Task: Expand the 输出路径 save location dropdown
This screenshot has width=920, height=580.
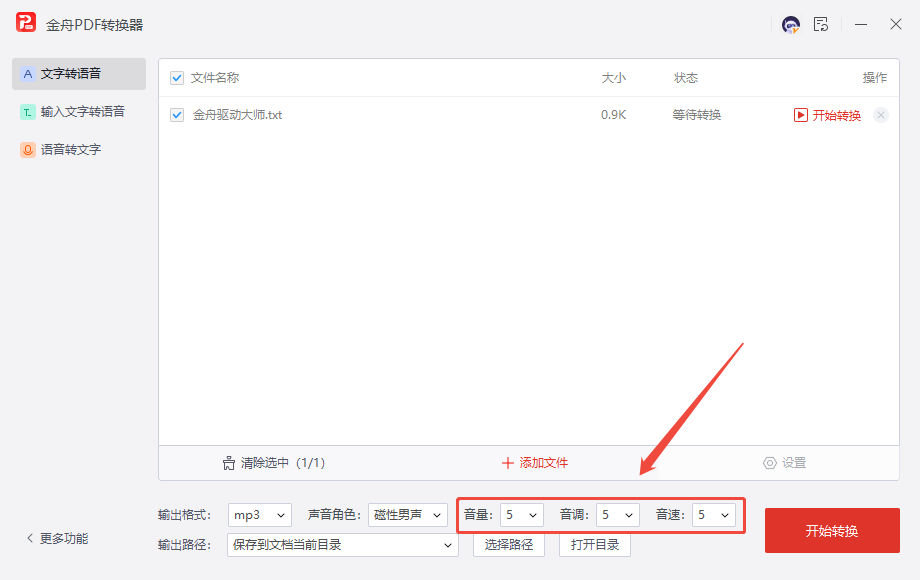Action: (343, 545)
